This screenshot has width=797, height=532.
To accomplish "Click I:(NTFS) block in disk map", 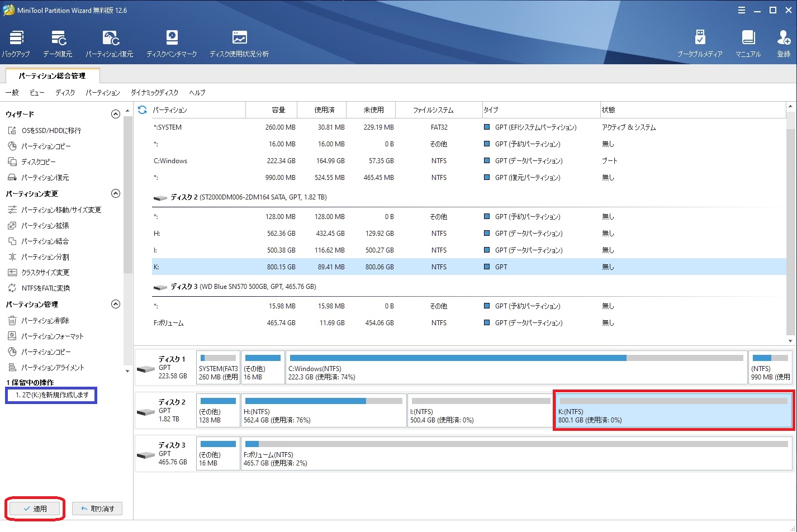I will point(480,411).
